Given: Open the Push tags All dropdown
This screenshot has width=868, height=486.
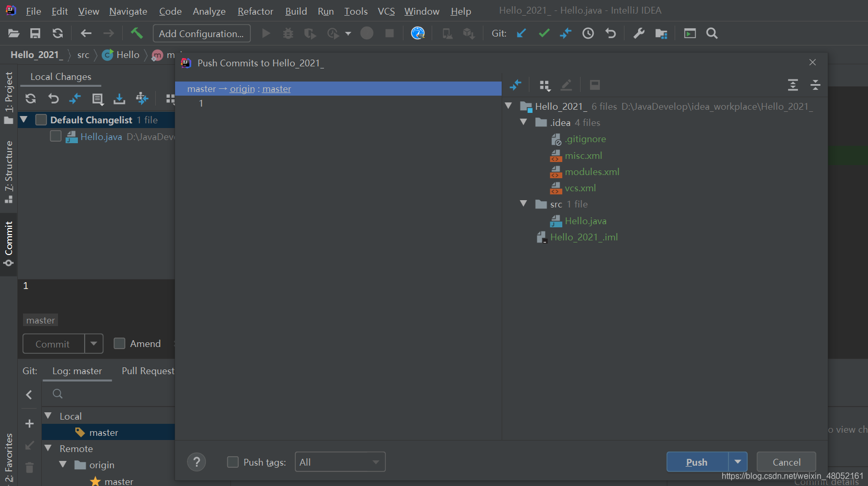Looking at the screenshot, I should tap(340, 462).
